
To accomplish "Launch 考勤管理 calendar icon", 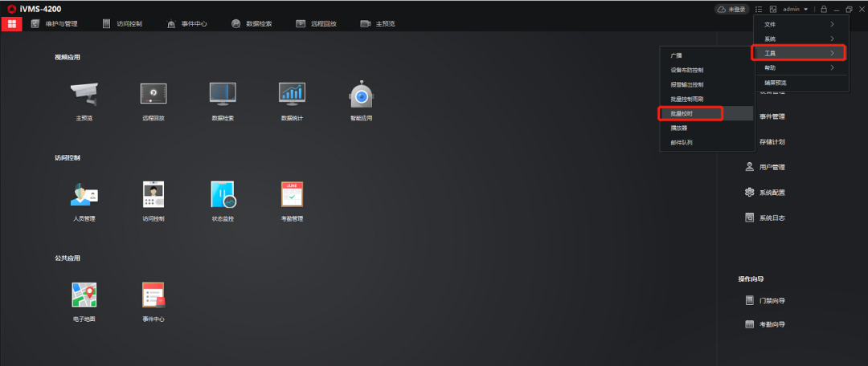I will coord(292,195).
